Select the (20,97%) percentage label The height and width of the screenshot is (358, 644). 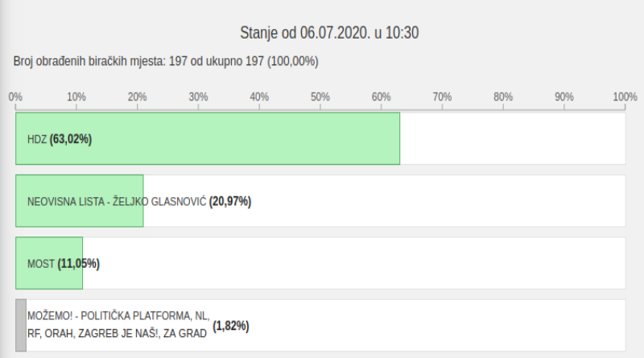click(x=230, y=202)
